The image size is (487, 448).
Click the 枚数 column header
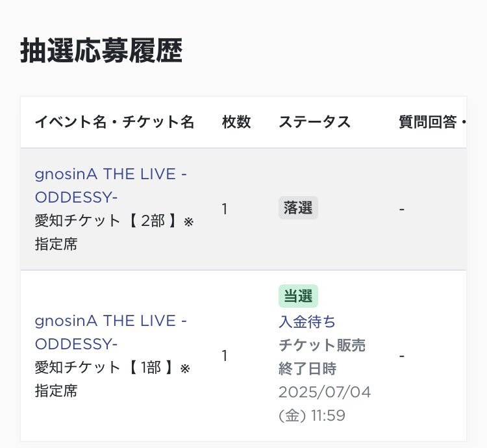coord(236,121)
